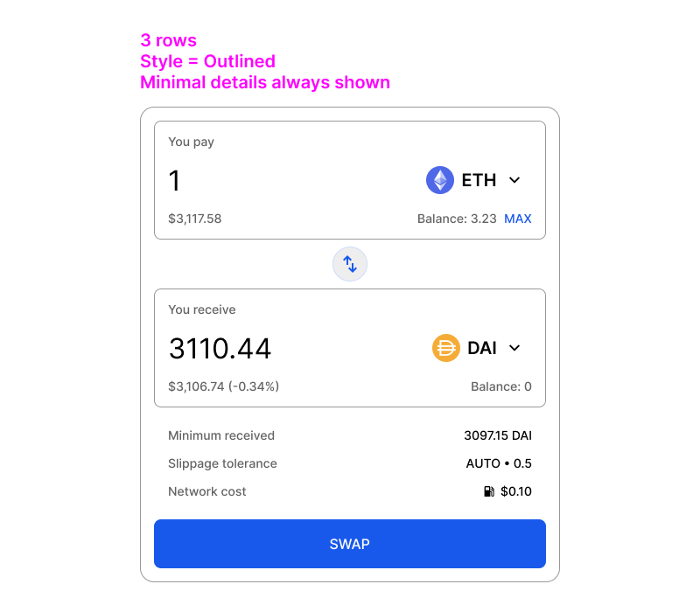Expand the DAI token dropdown chevron
The image size is (700, 612).
(x=514, y=348)
